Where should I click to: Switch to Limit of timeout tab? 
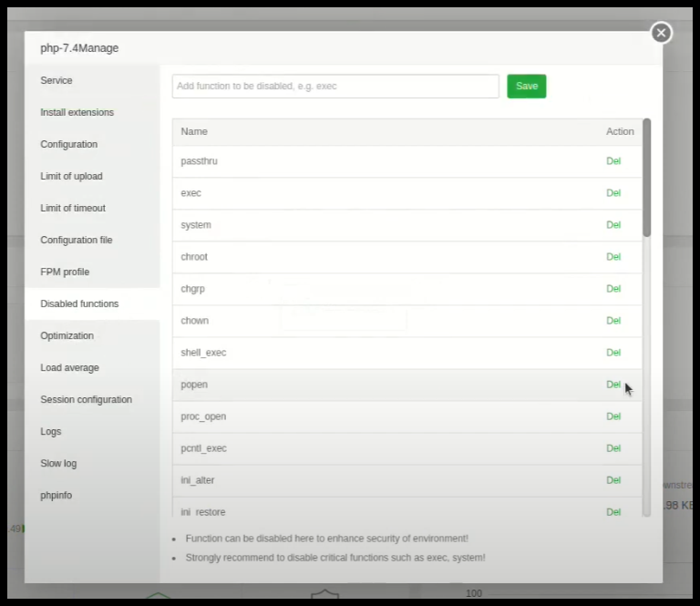(x=73, y=208)
